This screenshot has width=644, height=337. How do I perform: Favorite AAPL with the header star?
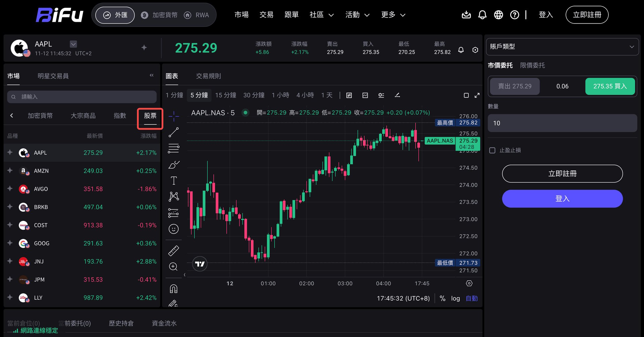(144, 48)
